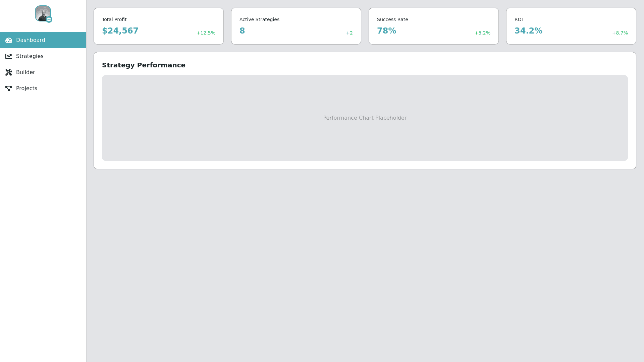Navigate to the Projects page
The image size is (644, 362).
[x=26, y=88]
